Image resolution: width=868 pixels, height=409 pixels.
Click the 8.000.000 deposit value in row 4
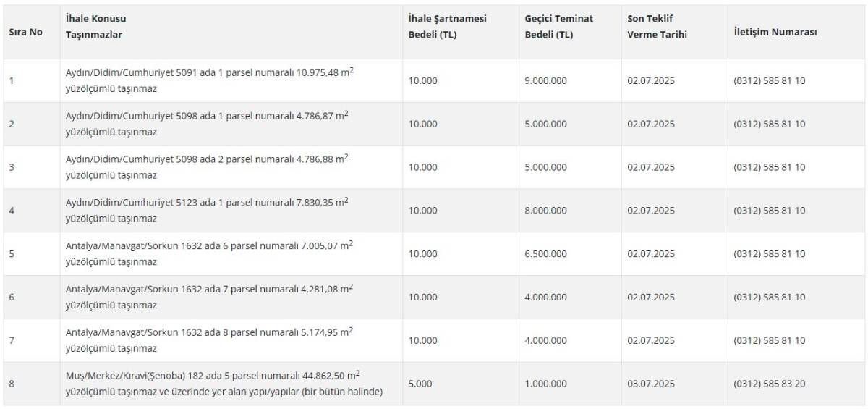546,211
